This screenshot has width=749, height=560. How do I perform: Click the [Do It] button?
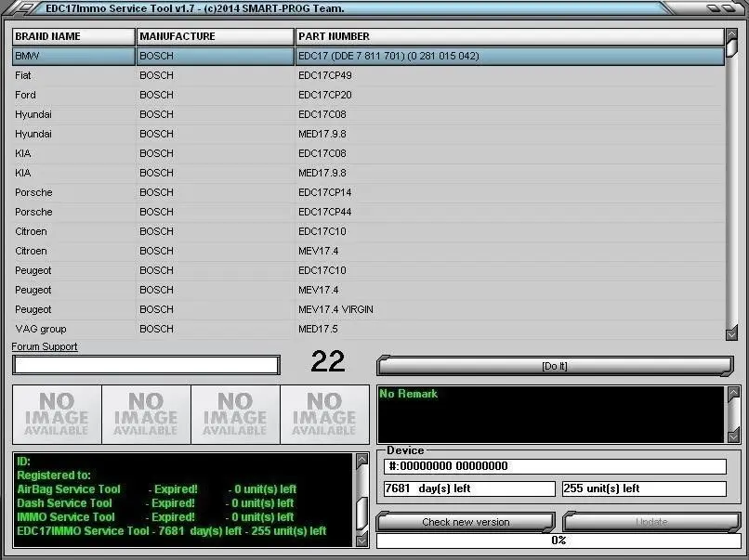[555, 366]
